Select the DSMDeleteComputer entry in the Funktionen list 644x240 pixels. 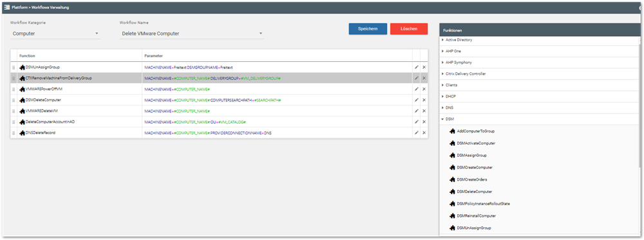(x=475, y=192)
